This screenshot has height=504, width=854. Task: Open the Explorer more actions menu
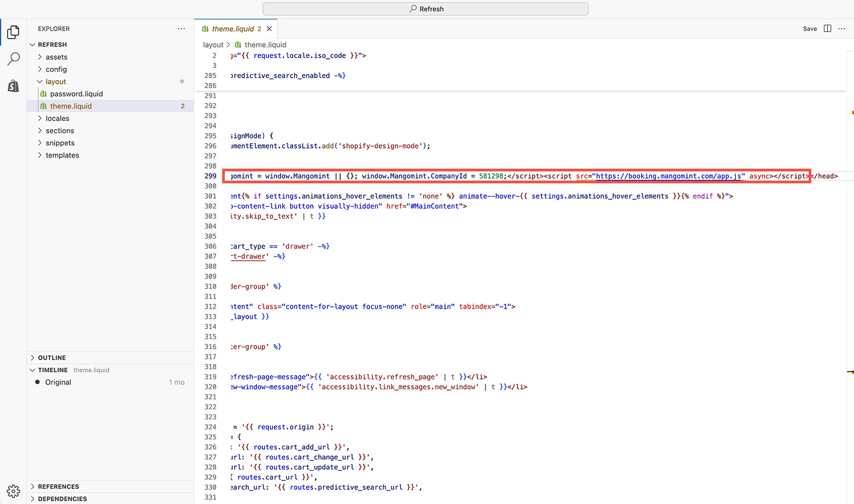181,29
